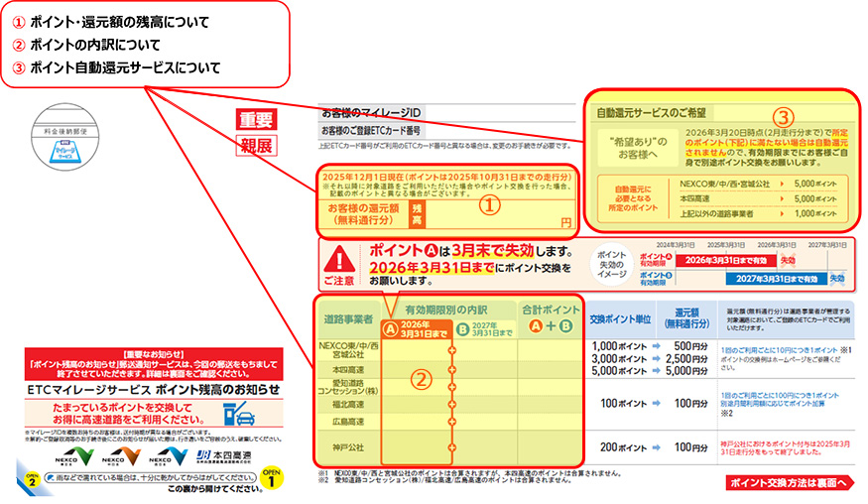The height and width of the screenshot is (504, 868).
Task: Click the 福北高速 row label
Action: pyautogui.click(x=348, y=405)
